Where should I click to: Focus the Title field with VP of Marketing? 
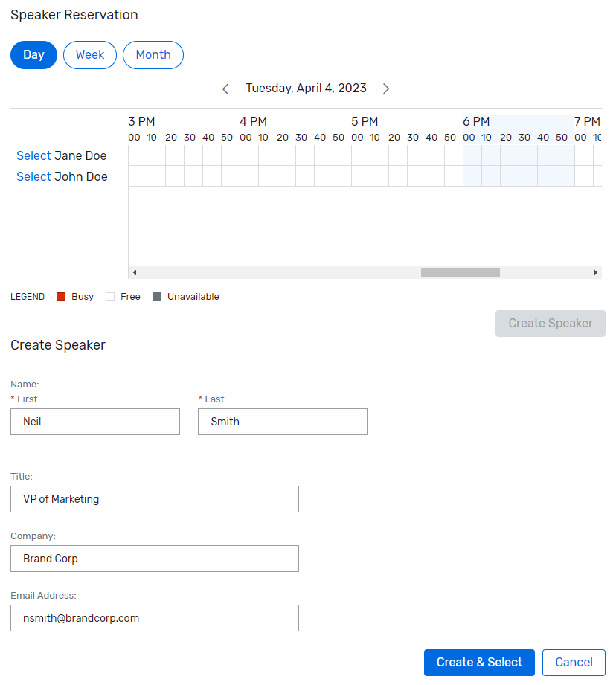[x=155, y=499]
